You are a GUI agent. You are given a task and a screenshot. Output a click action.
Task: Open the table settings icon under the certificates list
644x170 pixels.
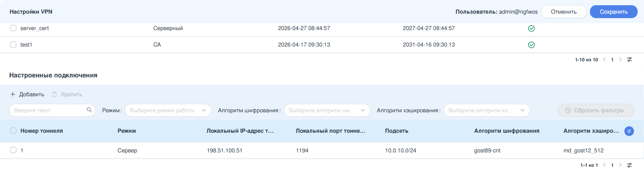630,60
